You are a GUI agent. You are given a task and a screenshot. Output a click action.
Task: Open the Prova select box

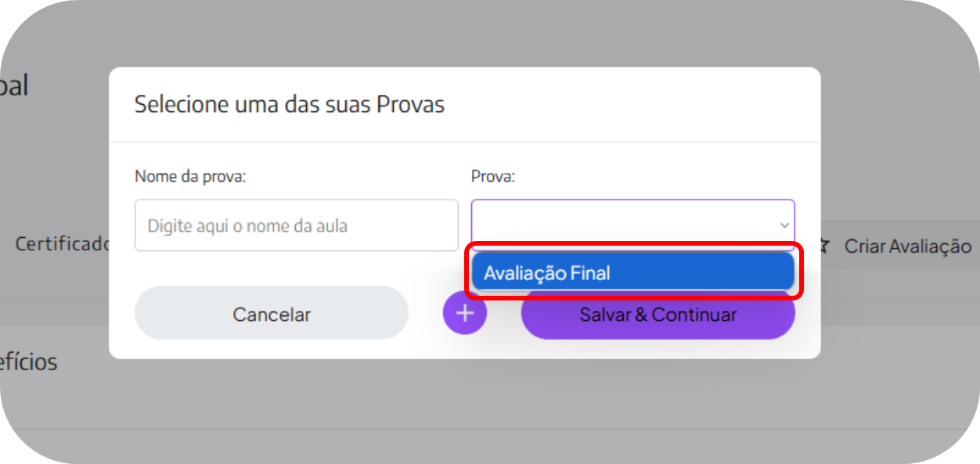(x=632, y=225)
